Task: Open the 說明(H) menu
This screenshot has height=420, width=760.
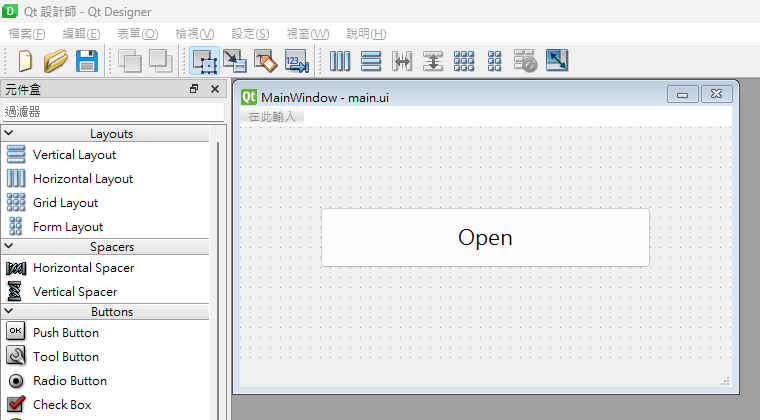Action: (x=366, y=34)
